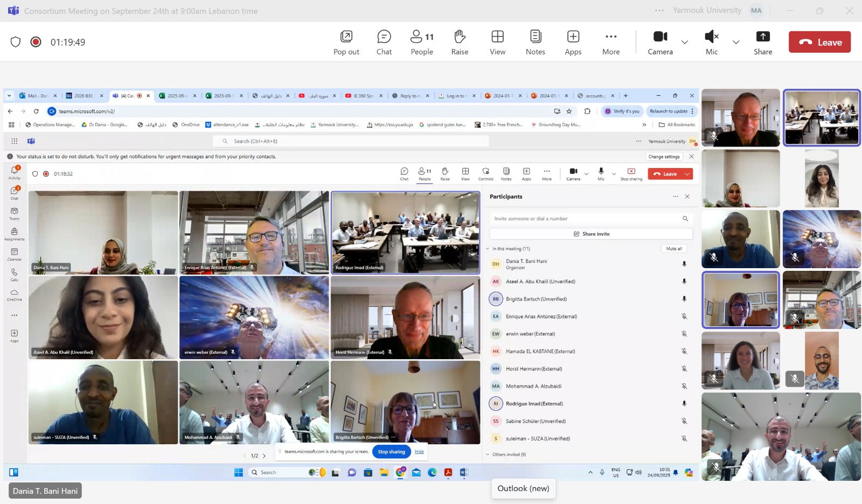The width and height of the screenshot is (862, 504).
Task: Open Windows Start menu in taskbar
Action: coord(239,473)
